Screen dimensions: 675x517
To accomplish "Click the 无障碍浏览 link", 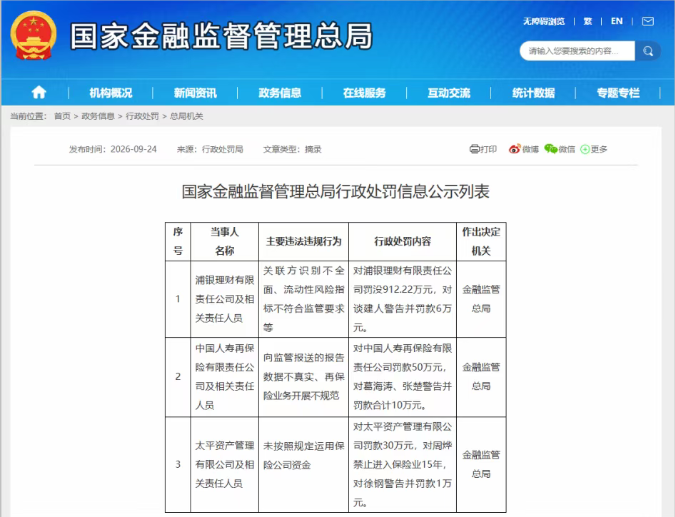I will click(544, 21).
